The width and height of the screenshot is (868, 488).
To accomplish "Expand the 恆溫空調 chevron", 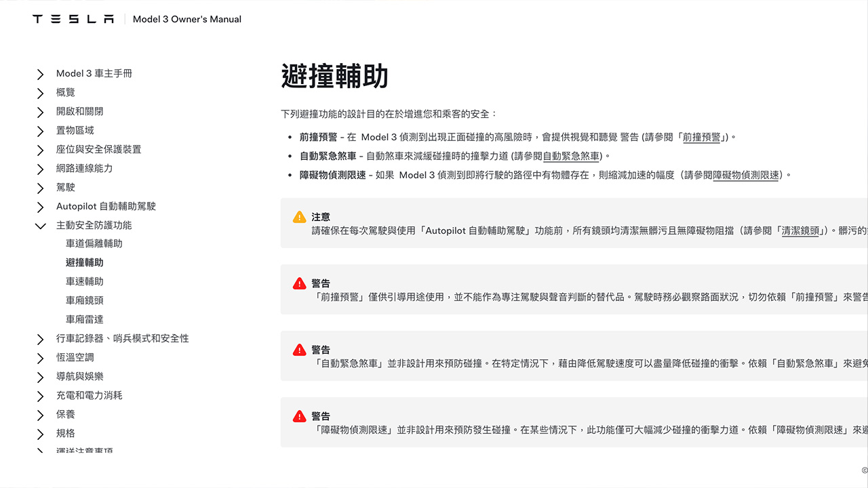I will click(41, 358).
